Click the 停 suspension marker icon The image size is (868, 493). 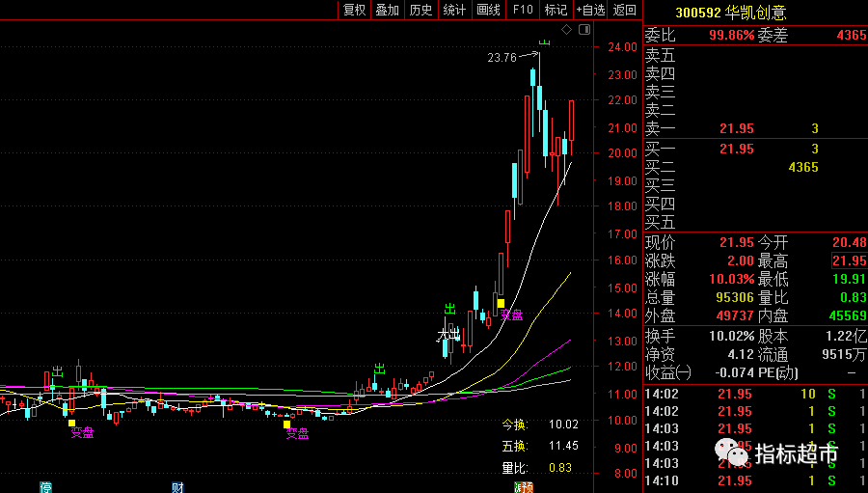tap(45, 487)
